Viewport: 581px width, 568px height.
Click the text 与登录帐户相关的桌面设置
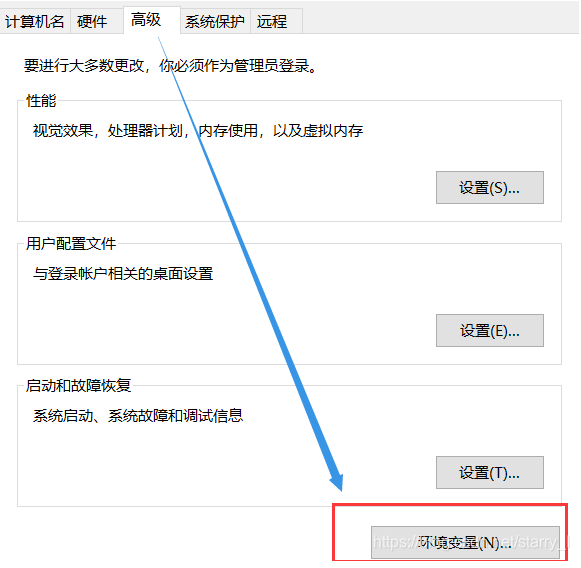coord(123,274)
